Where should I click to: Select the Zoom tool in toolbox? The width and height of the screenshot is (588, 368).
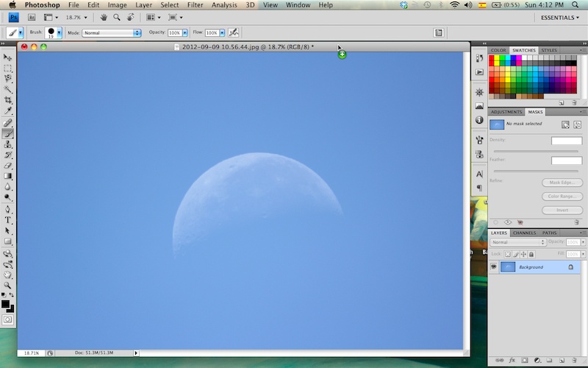[x=8, y=285]
